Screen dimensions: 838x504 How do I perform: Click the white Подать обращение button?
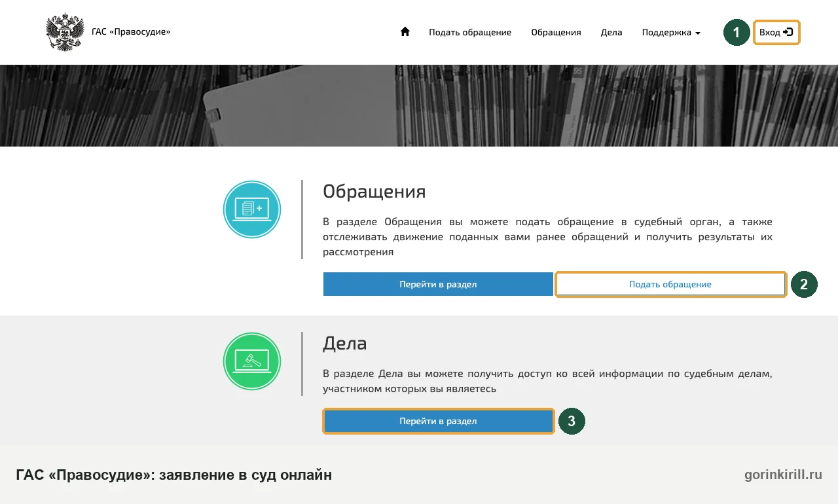(670, 284)
